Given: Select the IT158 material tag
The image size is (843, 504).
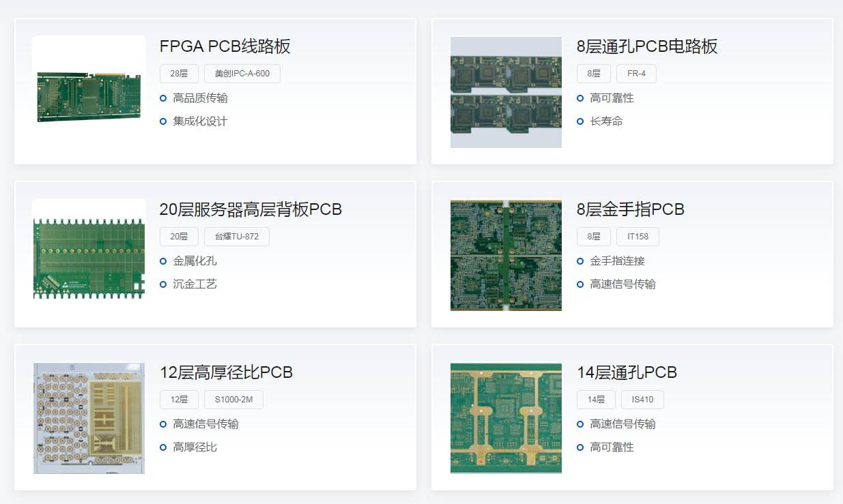Looking at the screenshot, I should click(x=638, y=237).
